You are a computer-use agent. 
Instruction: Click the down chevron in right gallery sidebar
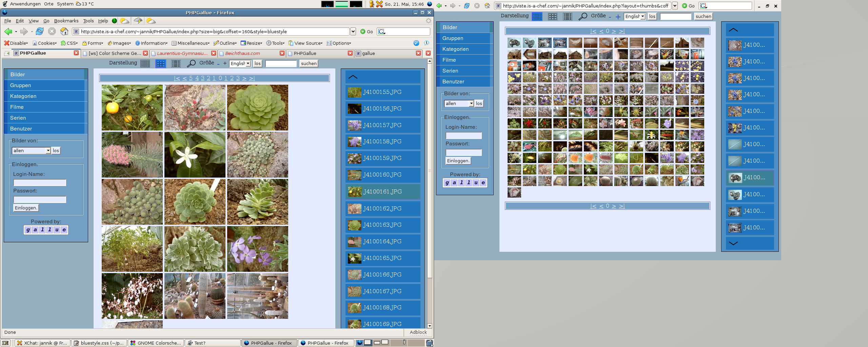coord(733,243)
